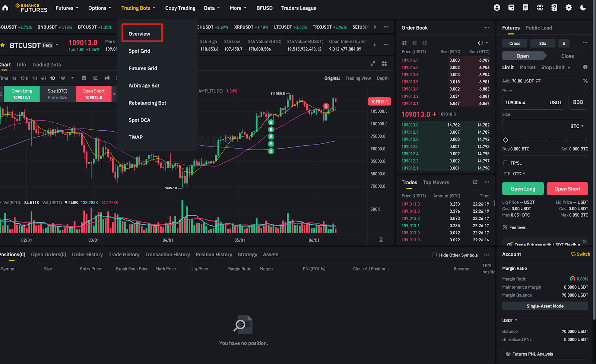Select Futures Grid from the Trading Bots menu
Screen dimensions: 596x364
coord(143,68)
